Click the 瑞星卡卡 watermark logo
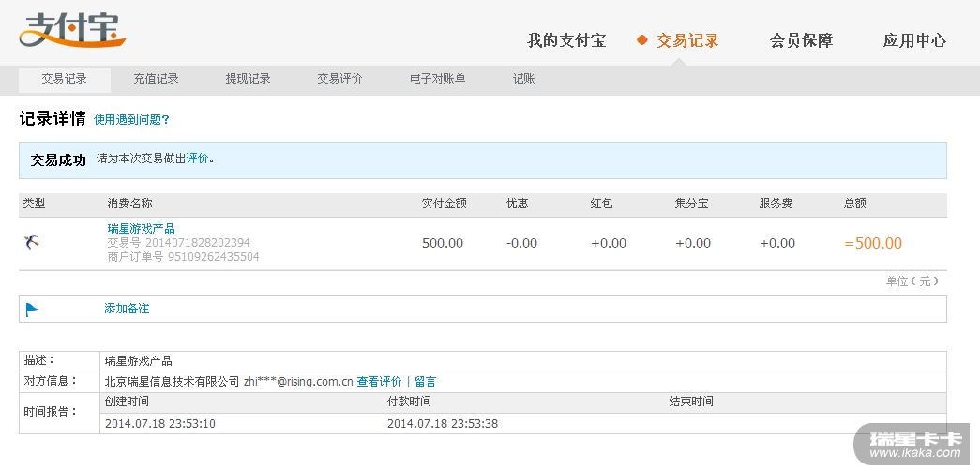The image size is (980, 471). point(916,442)
